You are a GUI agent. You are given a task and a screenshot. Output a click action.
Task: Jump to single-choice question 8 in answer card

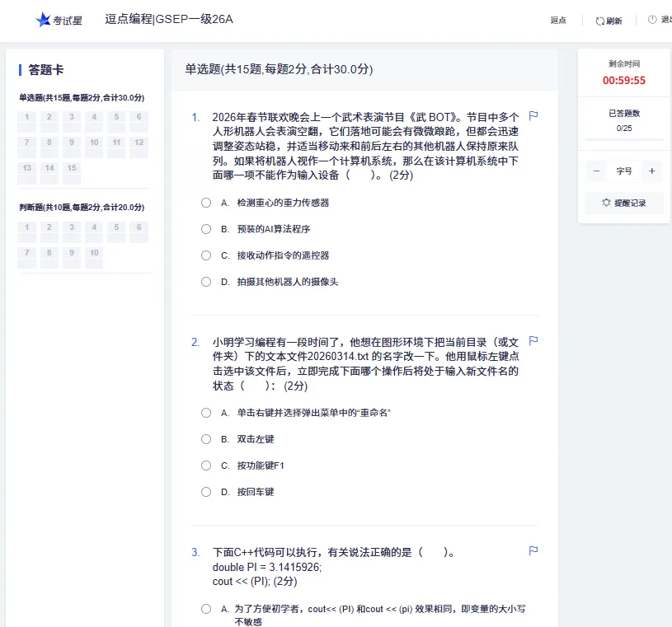(49, 147)
